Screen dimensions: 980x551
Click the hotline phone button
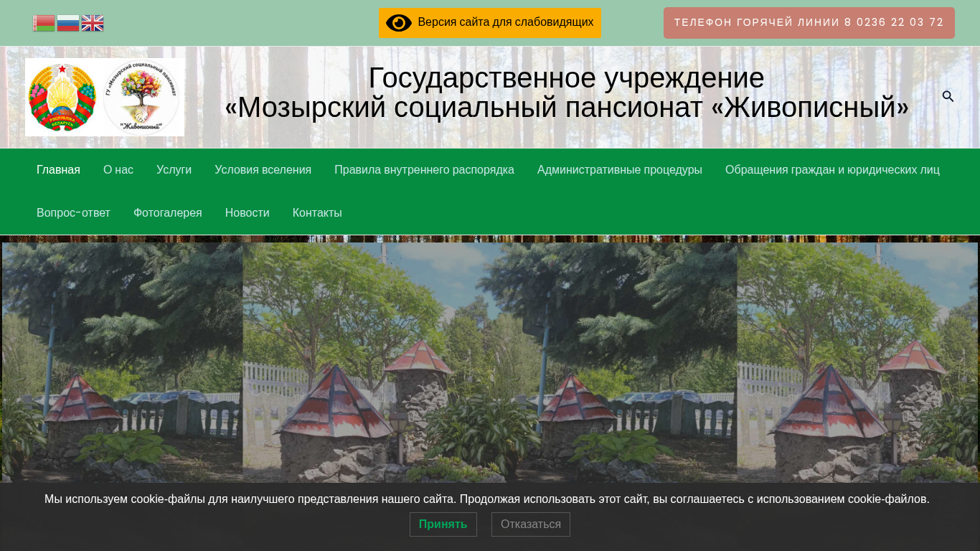(809, 23)
